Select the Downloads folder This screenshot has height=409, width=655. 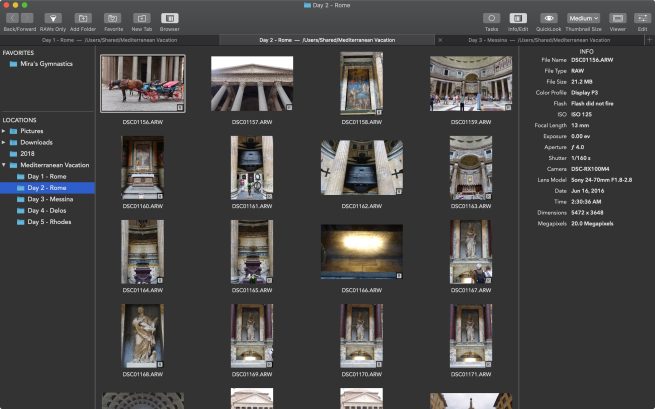coord(36,142)
